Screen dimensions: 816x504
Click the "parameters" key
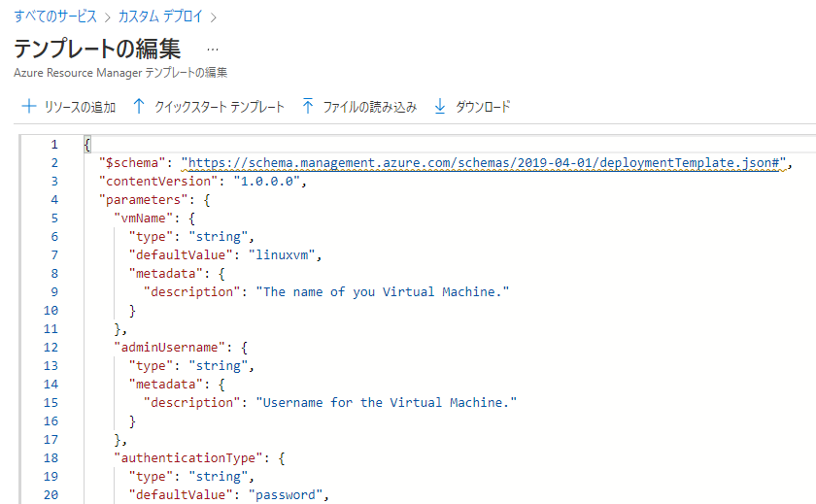coord(143,200)
